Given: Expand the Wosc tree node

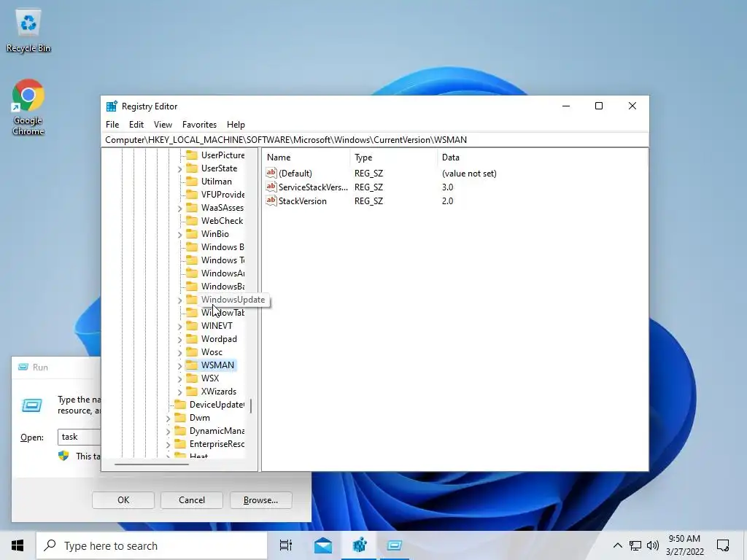Looking at the screenshot, I should point(179,352).
